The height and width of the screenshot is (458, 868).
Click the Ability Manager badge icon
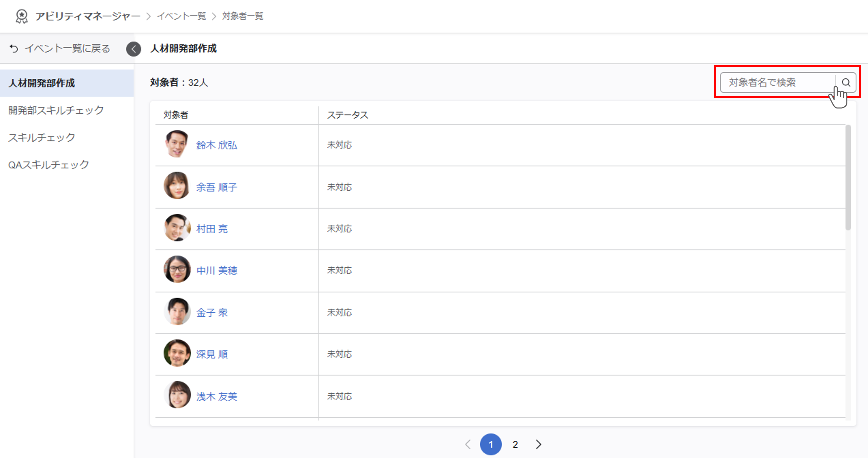click(22, 16)
